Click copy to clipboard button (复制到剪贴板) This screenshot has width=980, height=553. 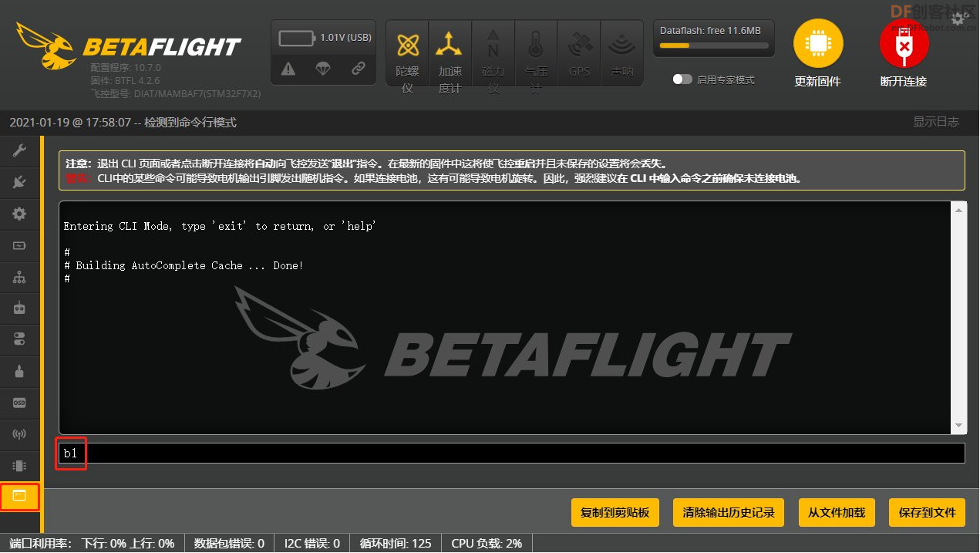pos(615,512)
